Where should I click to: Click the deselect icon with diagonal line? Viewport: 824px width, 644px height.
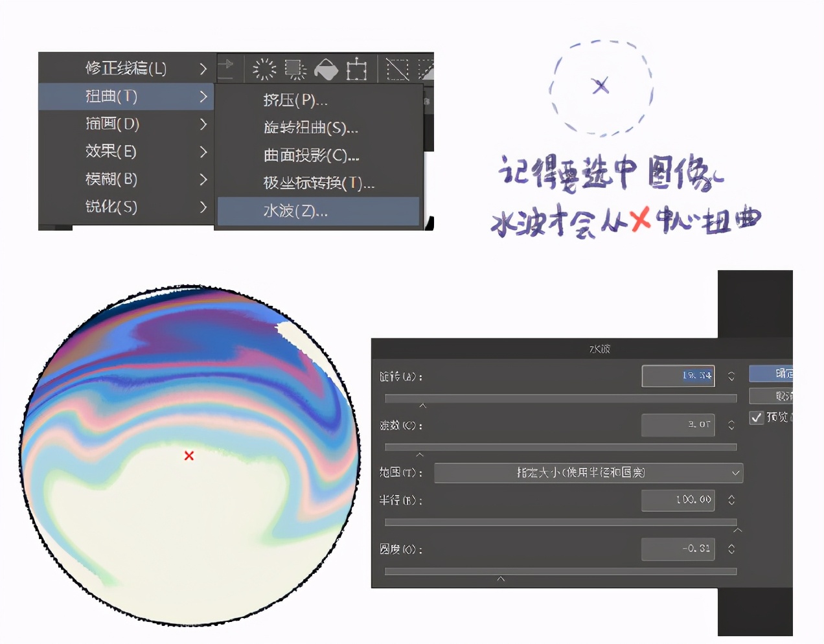(397, 69)
